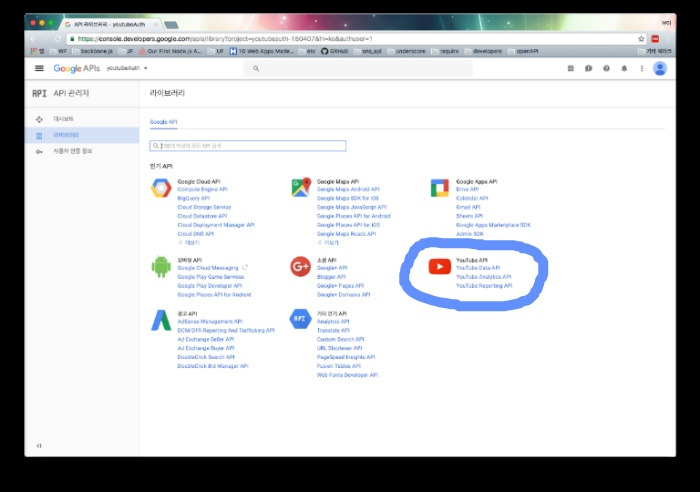Open YouTube Data API link
This screenshot has height=492, width=700.
[x=478, y=268]
